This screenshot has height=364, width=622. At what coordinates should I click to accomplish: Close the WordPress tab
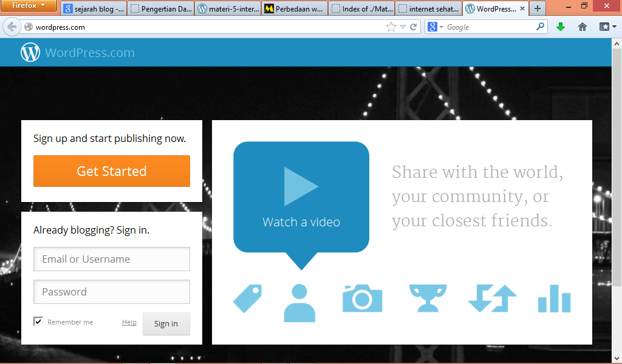[x=522, y=8]
